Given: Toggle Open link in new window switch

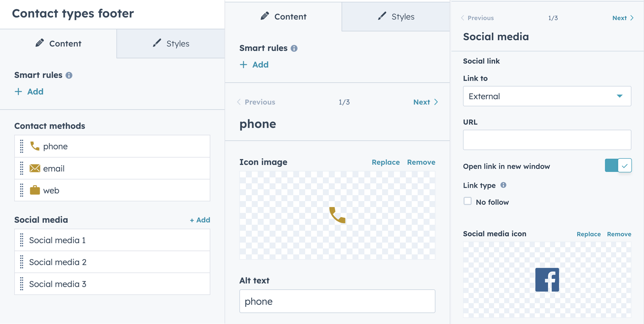Looking at the screenshot, I should point(618,166).
